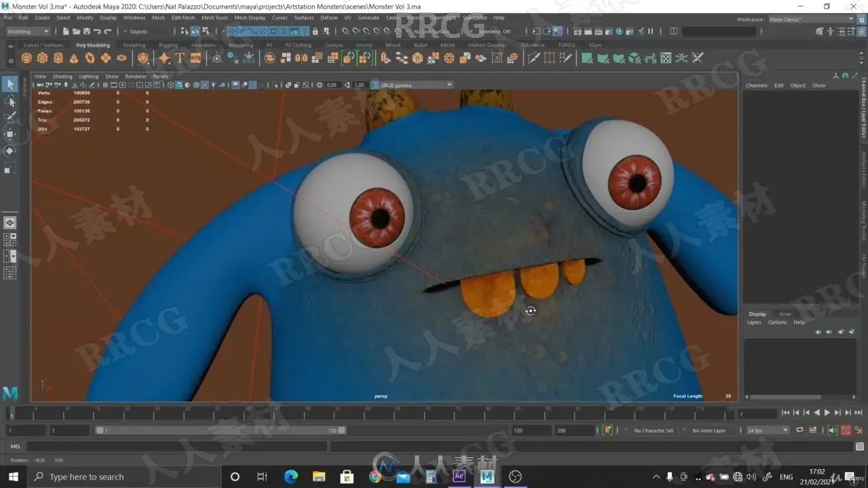
Task: Click the MEL command line input
Action: pyautogui.click(x=178, y=447)
